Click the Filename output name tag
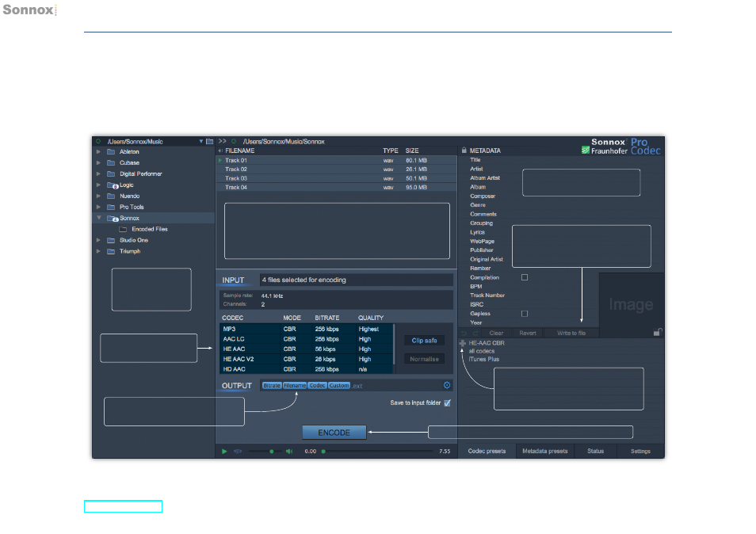Image resolution: width=756 pixels, height=534 pixels. click(295, 386)
